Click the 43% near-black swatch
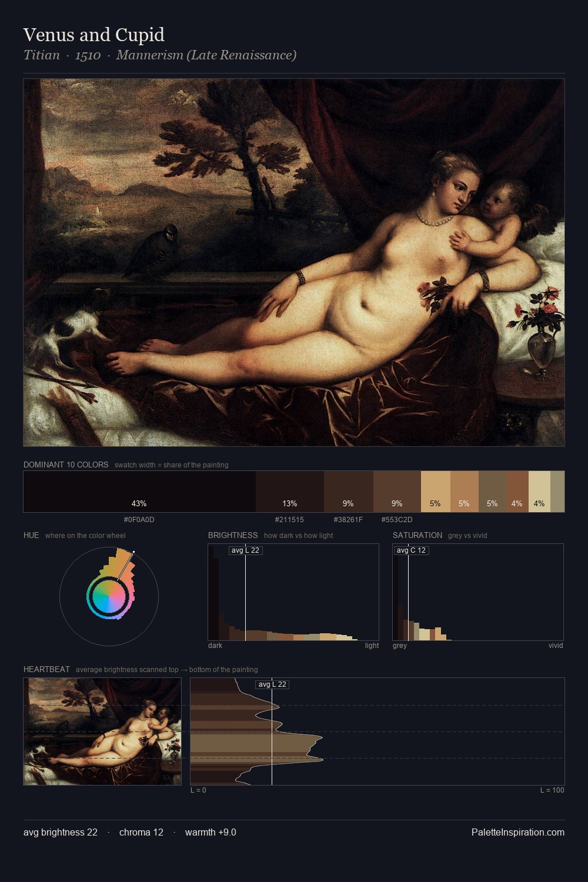Screen dimensions: 588x882 [139, 492]
